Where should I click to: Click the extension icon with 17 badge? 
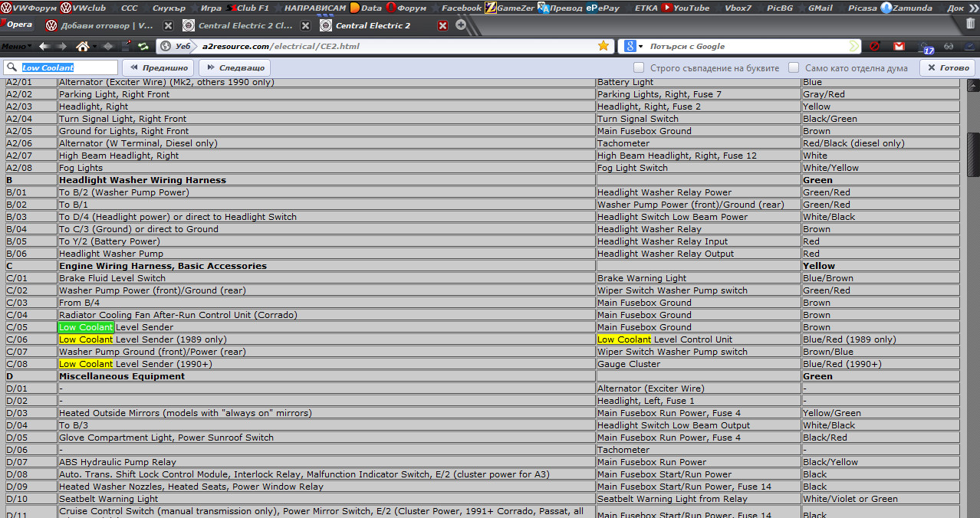click(926, 47)
